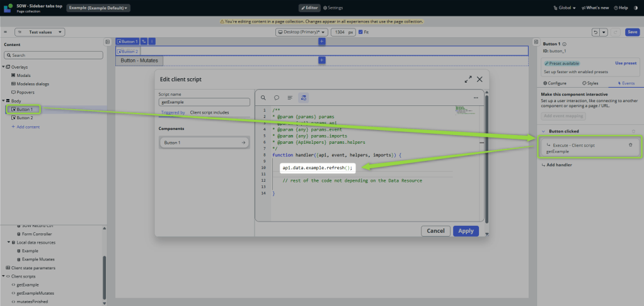Screen dimensions: 644x306
Task: Open the Global scope dropdown
Action: (x=565, y=8)
